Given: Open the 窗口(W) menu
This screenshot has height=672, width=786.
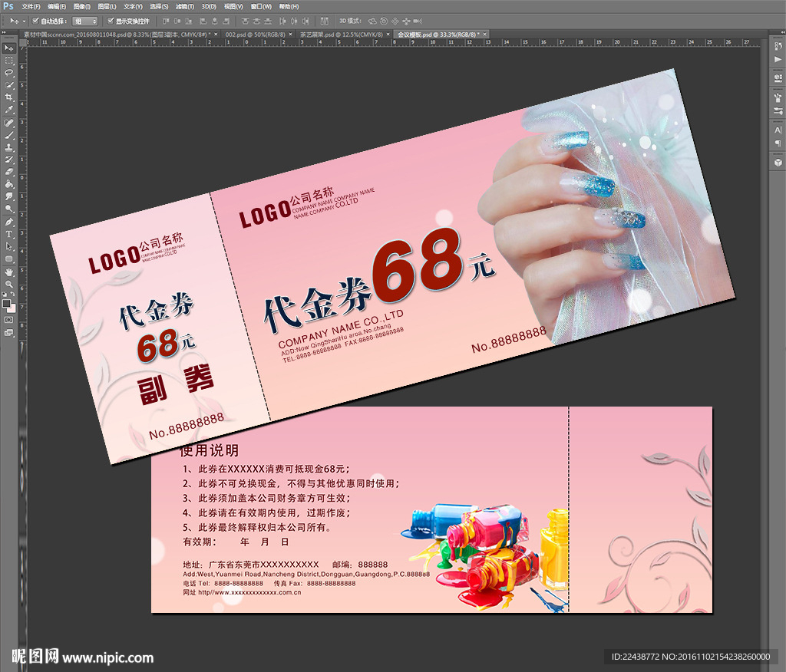Looking at the screenshot, I should tap(261, 6).
